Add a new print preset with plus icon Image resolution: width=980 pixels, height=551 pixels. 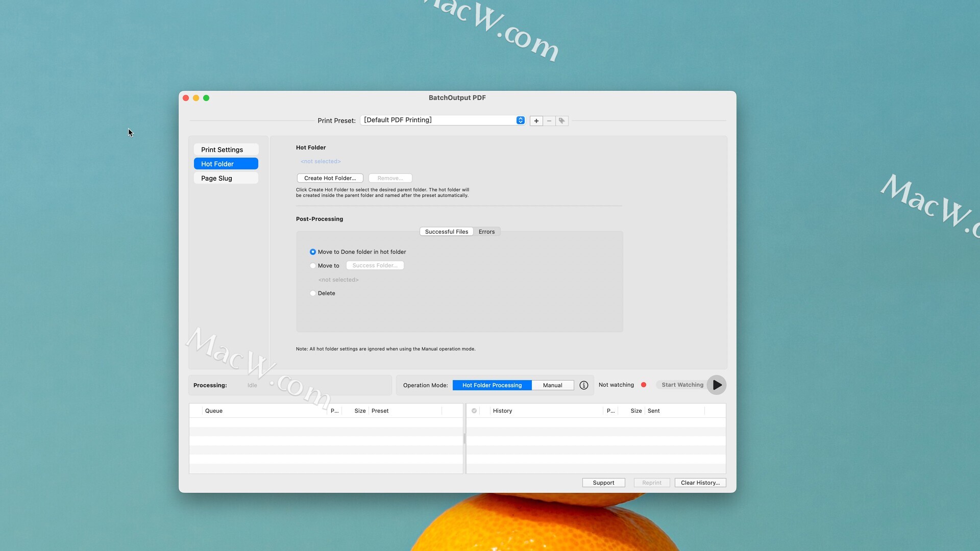[x=536, y=121]
